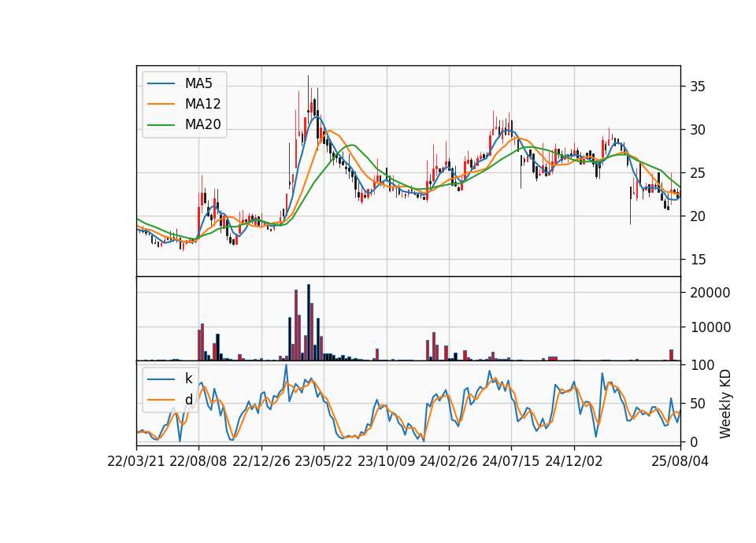Click the Weekly KD axis title
This screenshot has height=543, width=756.
[x=724, y=404]
